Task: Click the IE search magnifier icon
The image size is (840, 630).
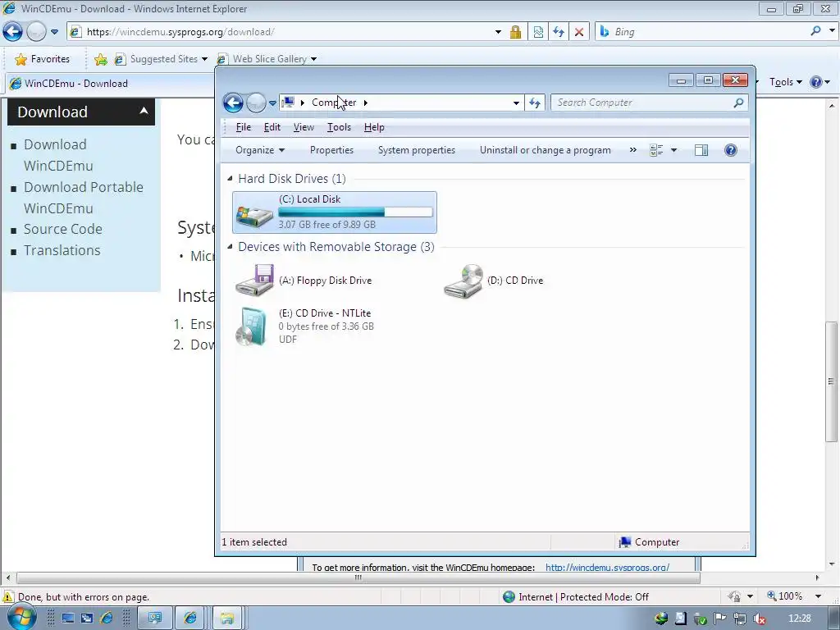Action: (816, 31)
